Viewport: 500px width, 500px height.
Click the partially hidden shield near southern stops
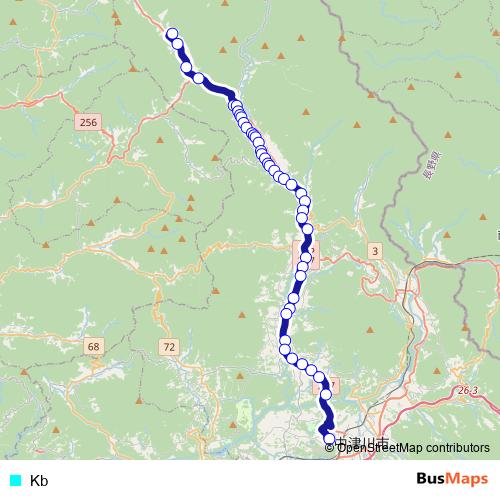click(326, 386)
